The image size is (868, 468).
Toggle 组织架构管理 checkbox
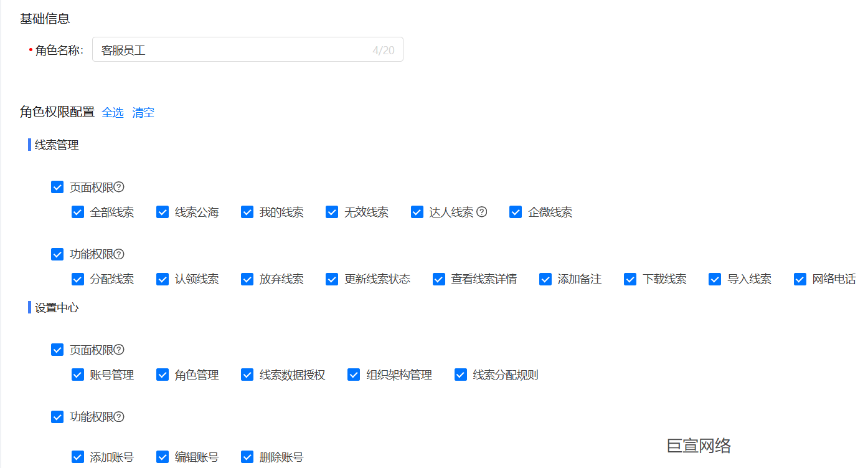pyautogui.click(x=354, y=375)
